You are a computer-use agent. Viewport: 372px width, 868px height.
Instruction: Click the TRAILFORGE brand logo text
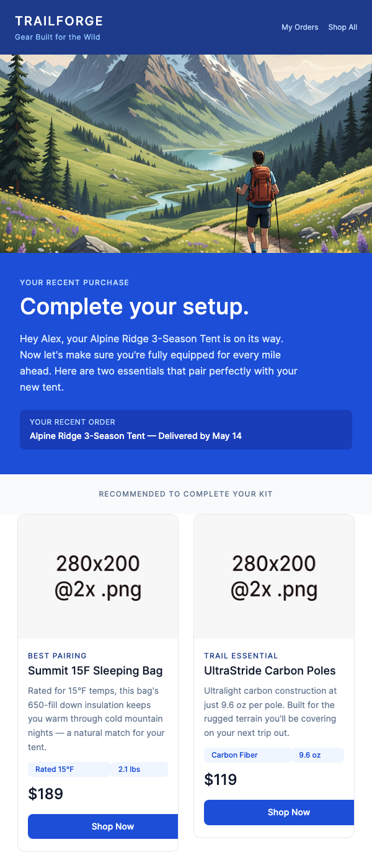click(59, 22)
